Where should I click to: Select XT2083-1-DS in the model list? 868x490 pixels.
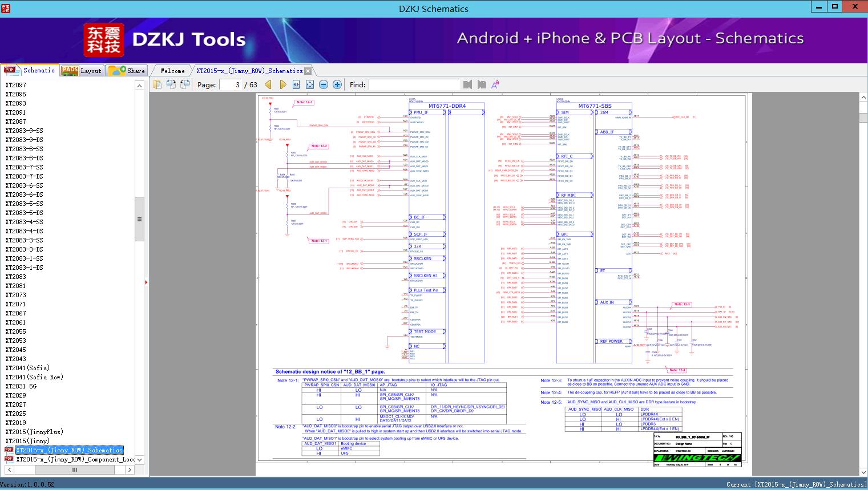(25, 268)
